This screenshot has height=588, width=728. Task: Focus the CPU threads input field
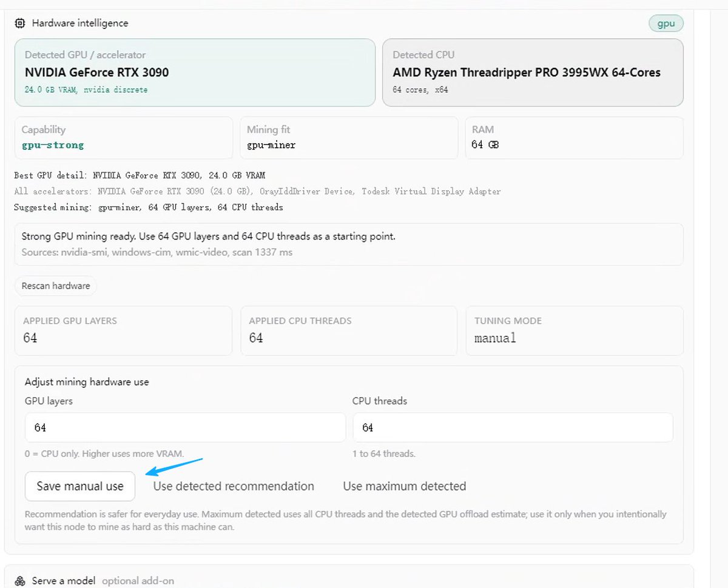[513, 427]
